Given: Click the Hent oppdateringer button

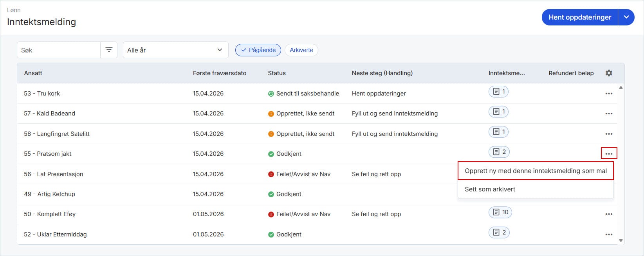Looking at the screenshot, I should [580, 17].
